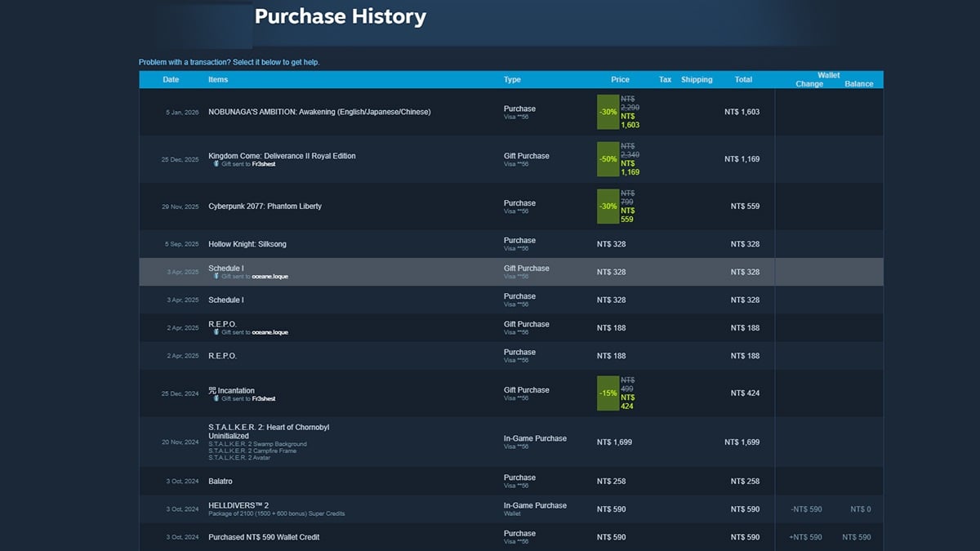Click the wallet change '+NT$ 590'
Viewport: 980px width, 551px height.
pyautogui.click(x=806, y=537)
